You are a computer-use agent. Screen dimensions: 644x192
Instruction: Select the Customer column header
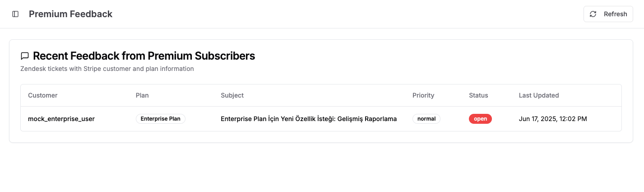tap(43, 95)
